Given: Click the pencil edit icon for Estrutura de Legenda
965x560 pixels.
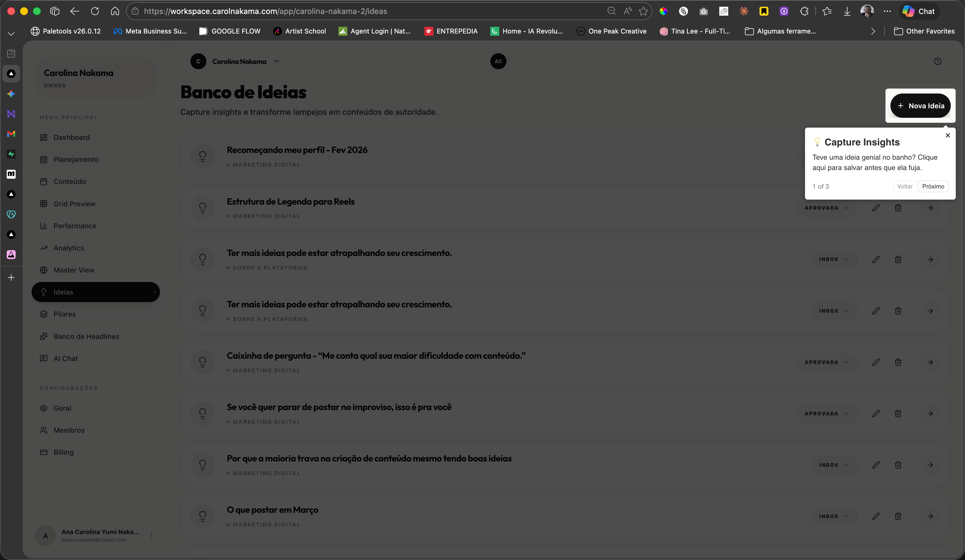Looking at the screenshot, I should click(x=876, y=208).
